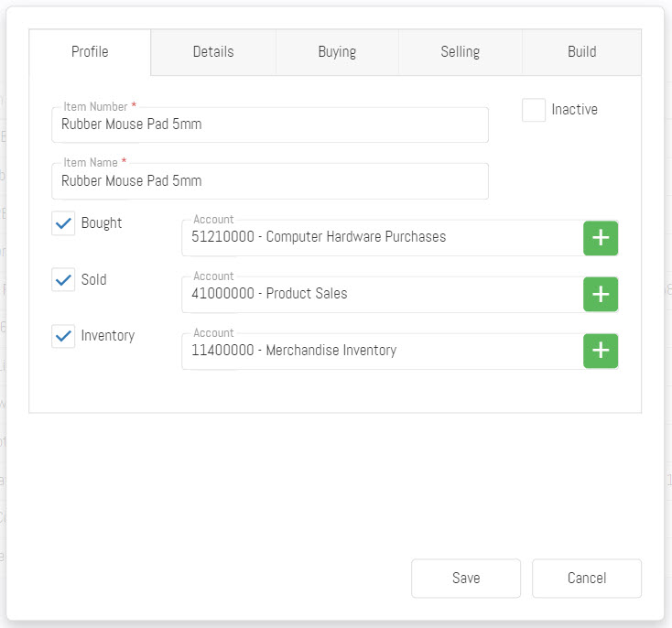Disable the Inventory checkbox
The width and height of the screenshot is (672, 628).
(x=63, y=336)
